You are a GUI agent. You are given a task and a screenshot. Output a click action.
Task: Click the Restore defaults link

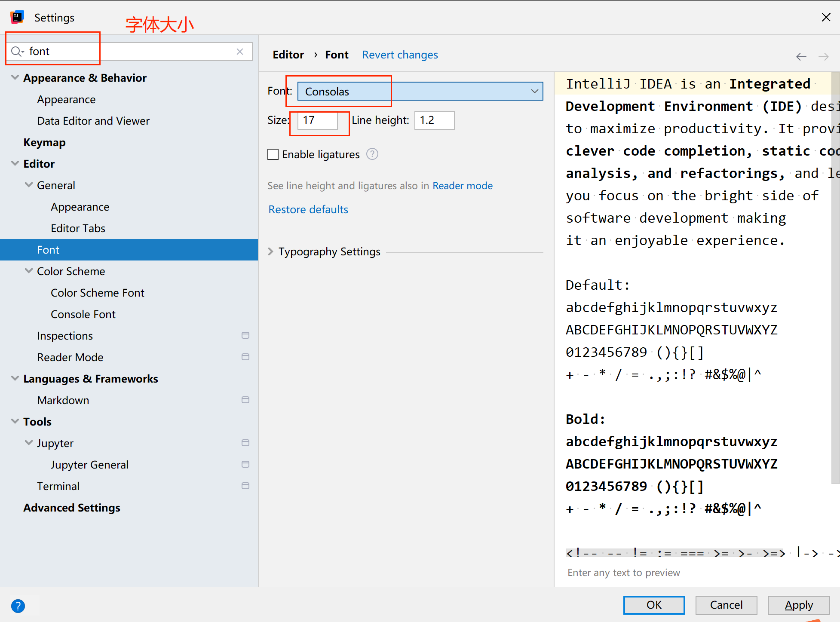[x=308, y=209]
